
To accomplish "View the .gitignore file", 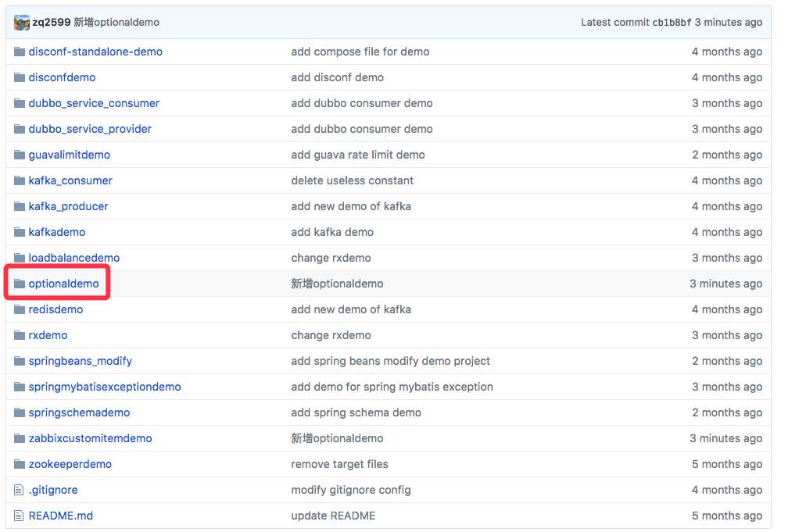I will pyautogui.click(x=53, y=490).
